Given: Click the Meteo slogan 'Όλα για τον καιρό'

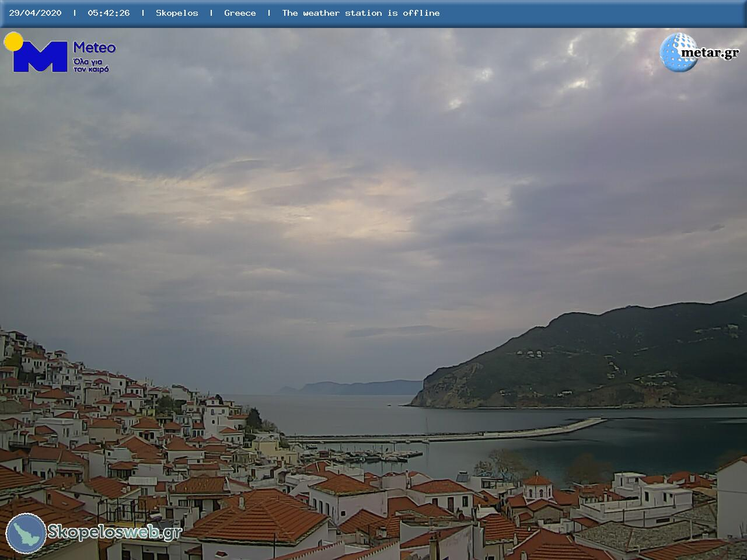Looking at the screenshot, I should 92,65.
